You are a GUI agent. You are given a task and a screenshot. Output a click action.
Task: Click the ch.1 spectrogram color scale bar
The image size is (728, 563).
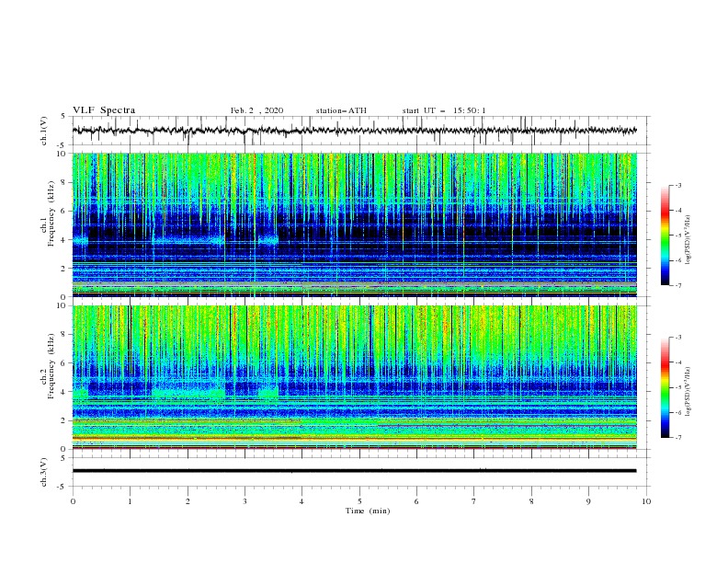pyautogui.click(x=665, y=236)
